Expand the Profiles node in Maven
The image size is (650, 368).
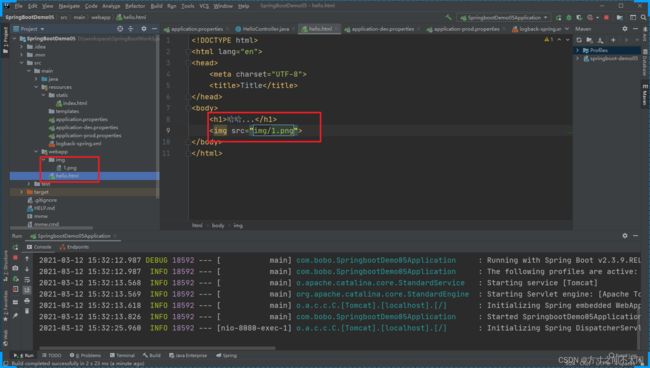click(577, 50)
